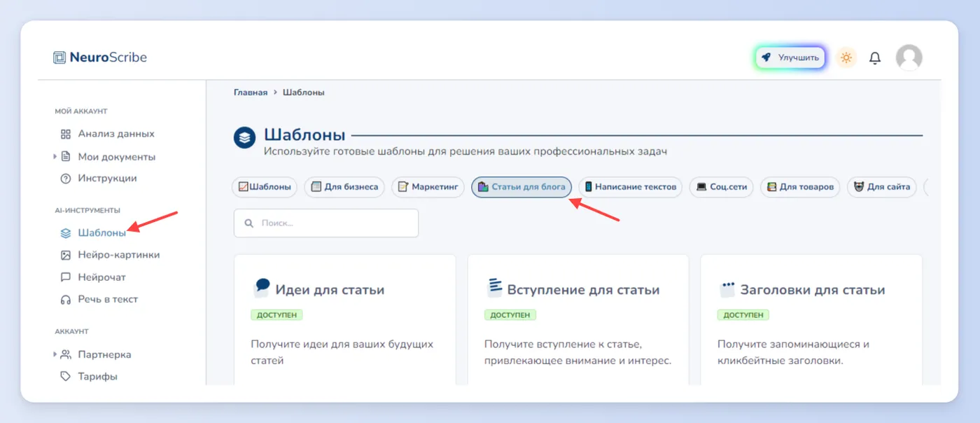This screenshot has height=423, width=980.
Task: Select the Шаблоны filter tab
Action: click(265, 187)
